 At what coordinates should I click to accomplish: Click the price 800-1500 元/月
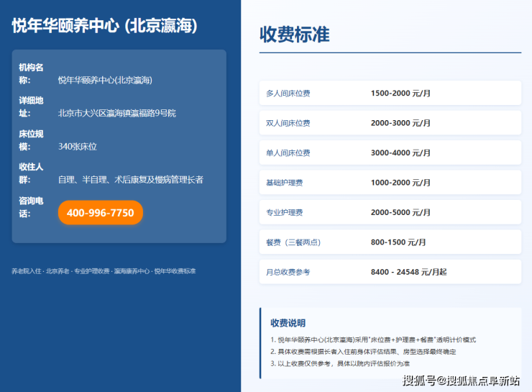tap(398, 242)
